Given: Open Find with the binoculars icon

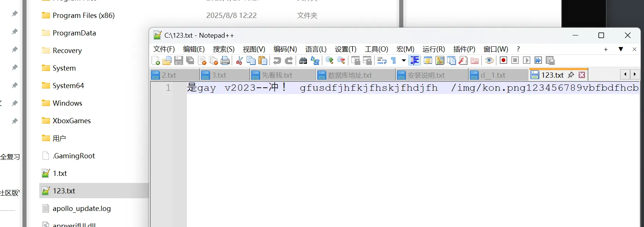Looking at the screenshot, I should click(x=303, y=60).
